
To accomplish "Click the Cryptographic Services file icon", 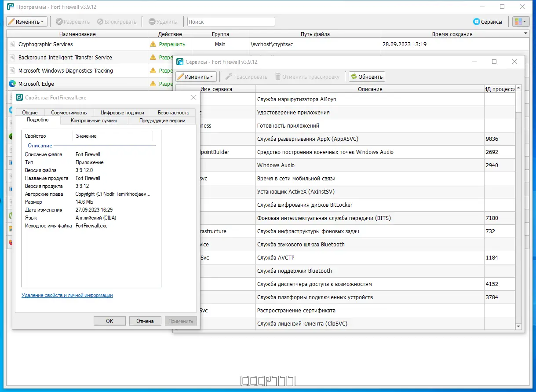I will (12, 44).
